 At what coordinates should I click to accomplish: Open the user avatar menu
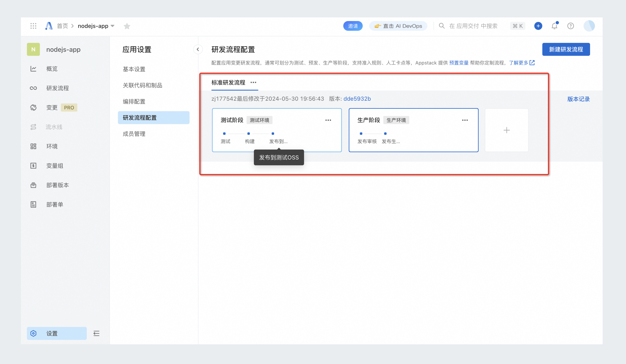pyautogui.click(x=589, y=26)
